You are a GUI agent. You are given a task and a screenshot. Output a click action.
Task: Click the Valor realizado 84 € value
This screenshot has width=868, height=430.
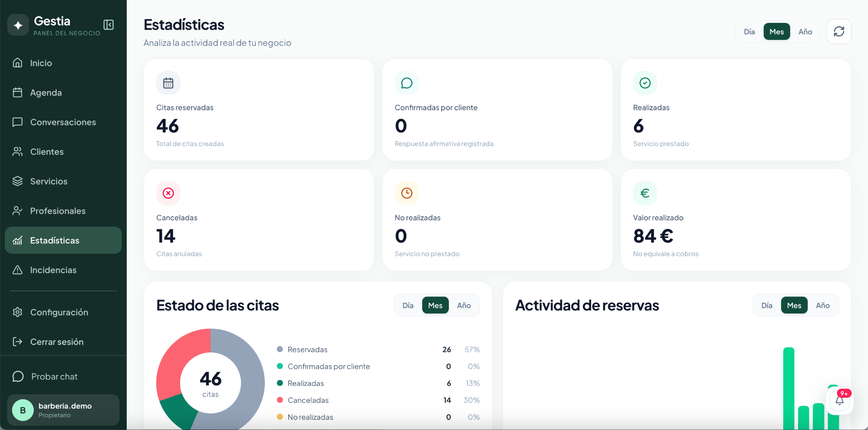pyautogui.click(x=653, y=236)
